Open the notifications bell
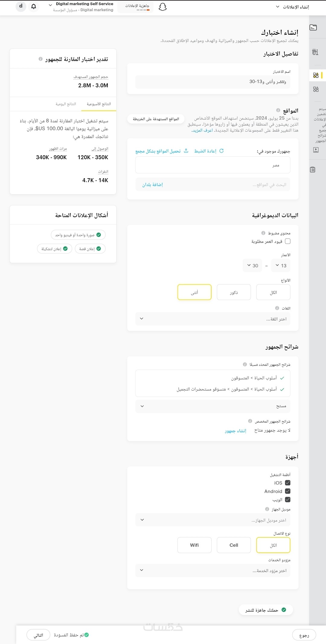This screenshot has height=644, width=326. (x=34, y=7)
